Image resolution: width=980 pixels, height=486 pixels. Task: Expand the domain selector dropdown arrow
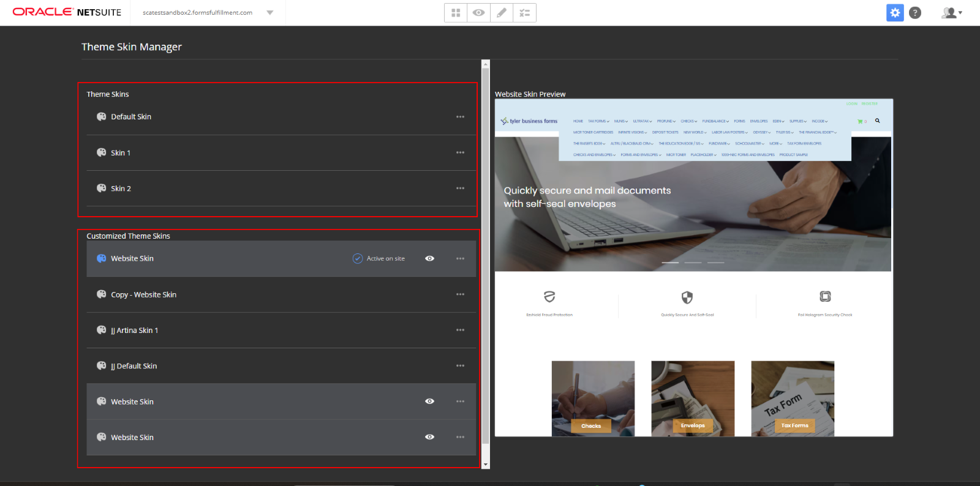(270, 13)
